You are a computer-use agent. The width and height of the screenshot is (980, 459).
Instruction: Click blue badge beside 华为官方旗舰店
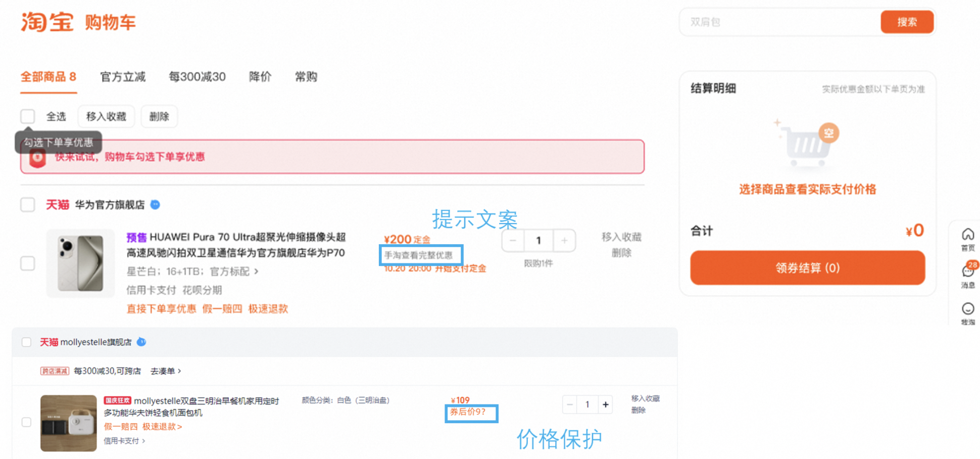coord(156,205)
